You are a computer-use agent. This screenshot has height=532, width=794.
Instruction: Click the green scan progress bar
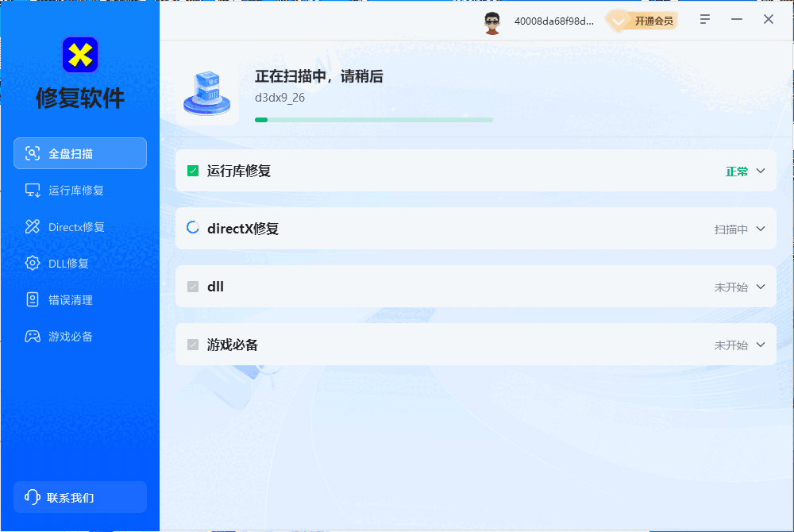[373, 119]
